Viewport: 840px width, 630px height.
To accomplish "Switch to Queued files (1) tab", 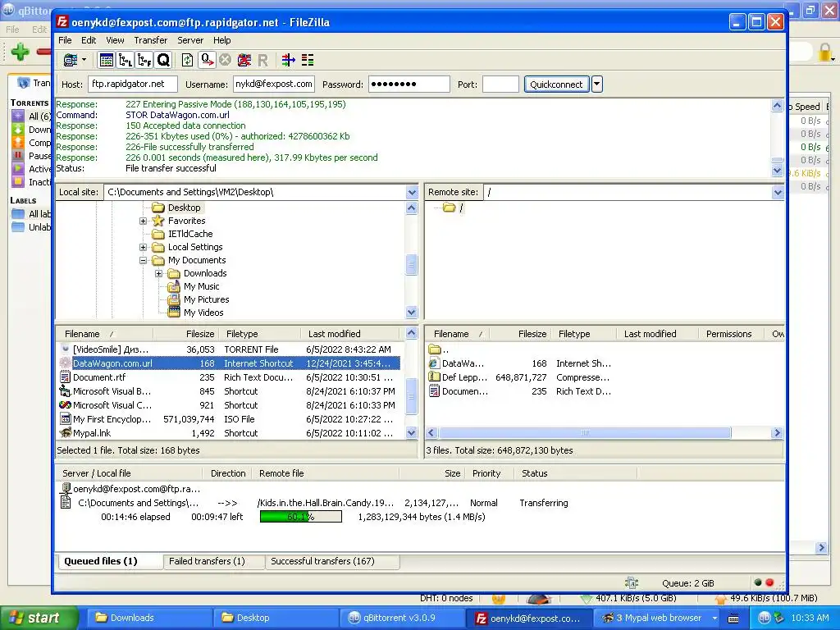I will point(101,561).
